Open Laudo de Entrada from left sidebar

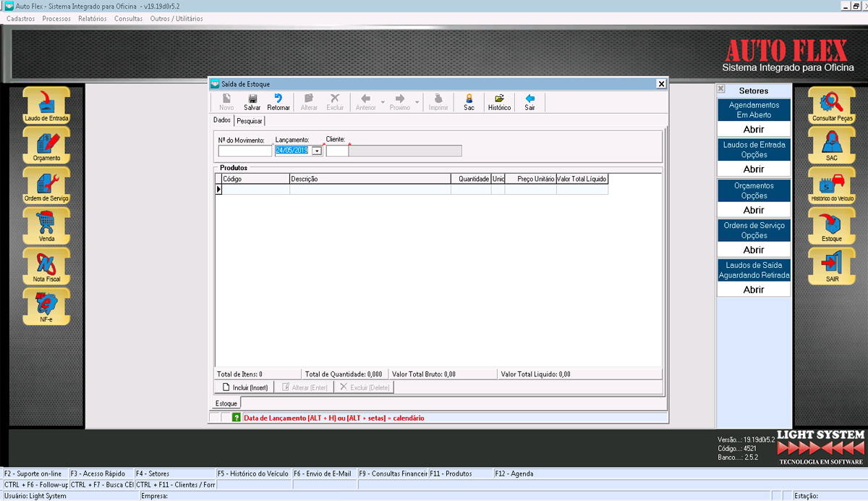[46, 106]
